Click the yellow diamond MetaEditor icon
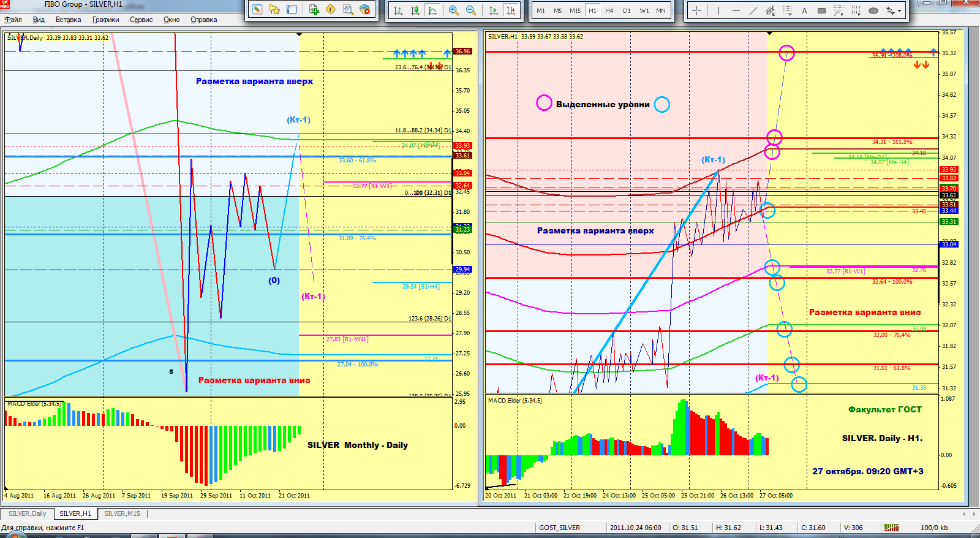This screenshot has width=980, height=538. point(331,10)
